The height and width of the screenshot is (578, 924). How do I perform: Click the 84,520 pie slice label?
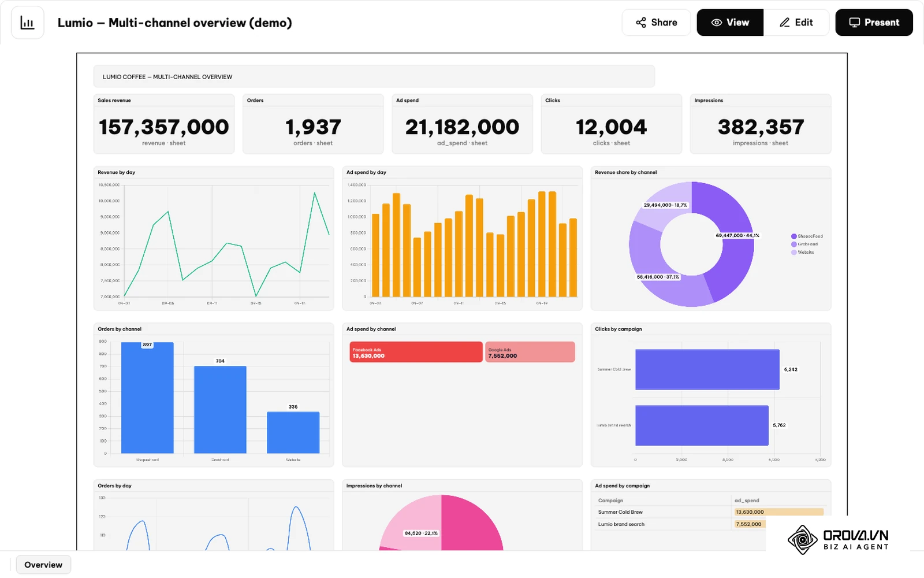coord(421,533)
